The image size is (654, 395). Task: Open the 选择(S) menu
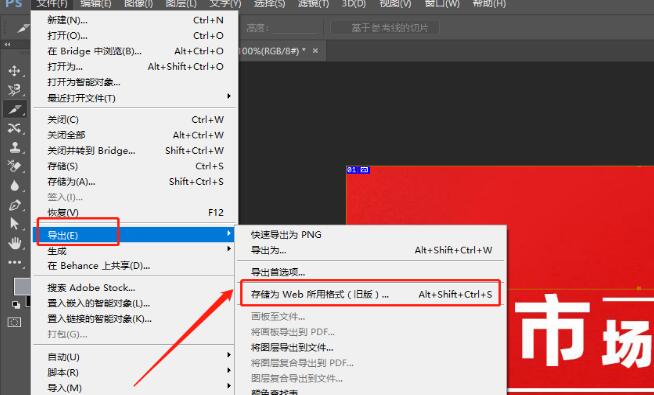269,4
